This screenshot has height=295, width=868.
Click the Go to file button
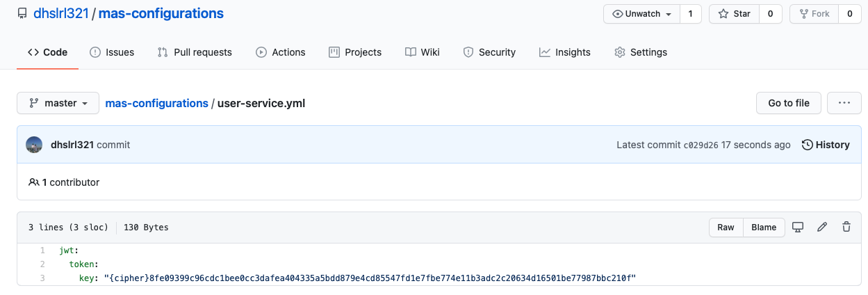click(789, 103)
